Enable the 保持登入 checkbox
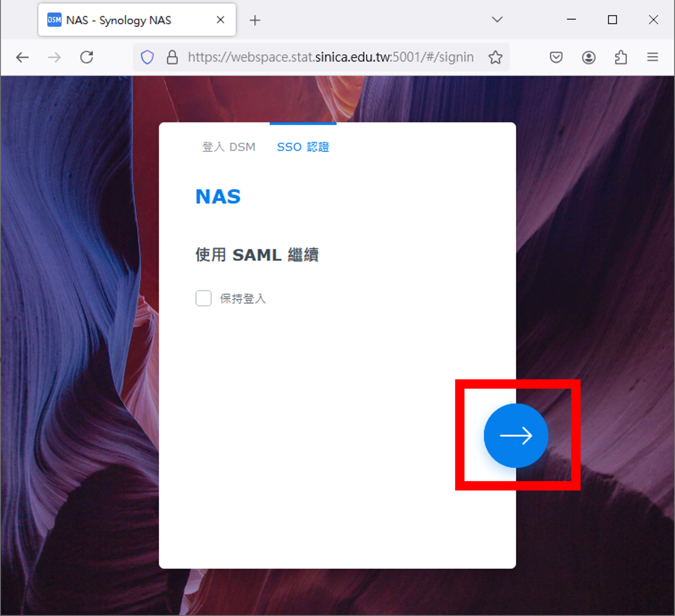The image size is (675, 616). (x=203, y=298)
